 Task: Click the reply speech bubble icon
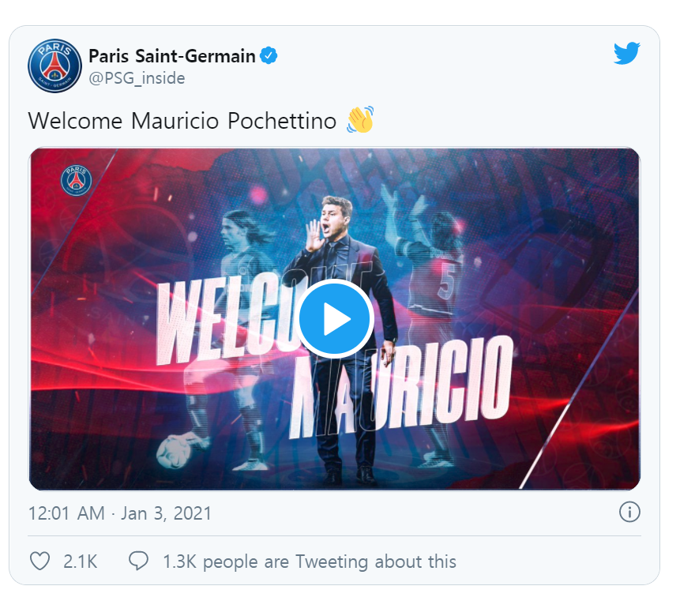point(139,562)
